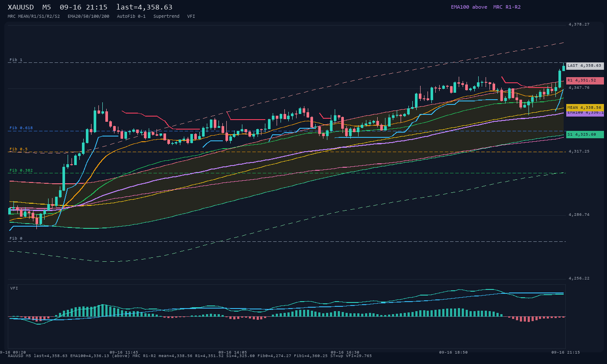Screen dimensions: 607x364
Task: Click the "EMA100 above" status text
Action: pyautogui.click(x=469, y=7)
